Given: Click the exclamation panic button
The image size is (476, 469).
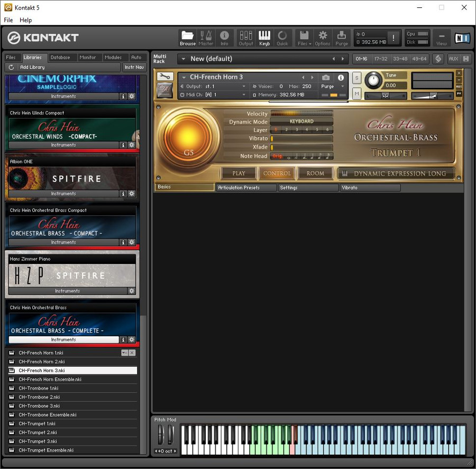Looking at the screenshot, I should tap(393, 38).
